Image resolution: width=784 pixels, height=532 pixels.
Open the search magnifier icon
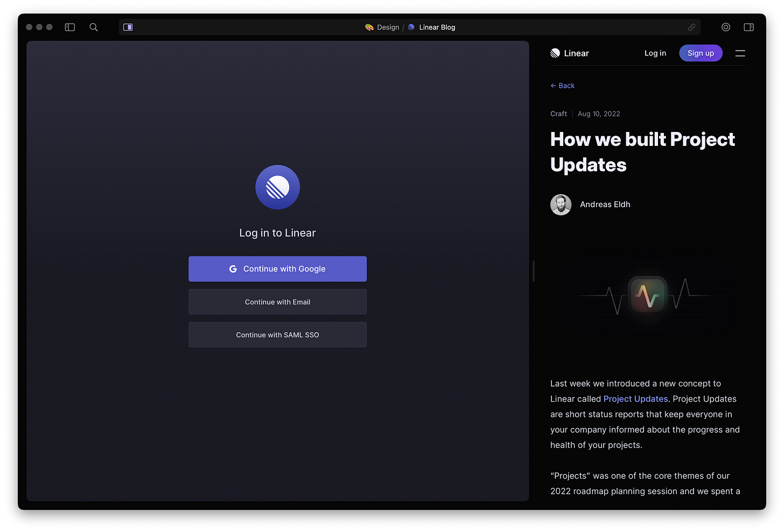[94, 27]
